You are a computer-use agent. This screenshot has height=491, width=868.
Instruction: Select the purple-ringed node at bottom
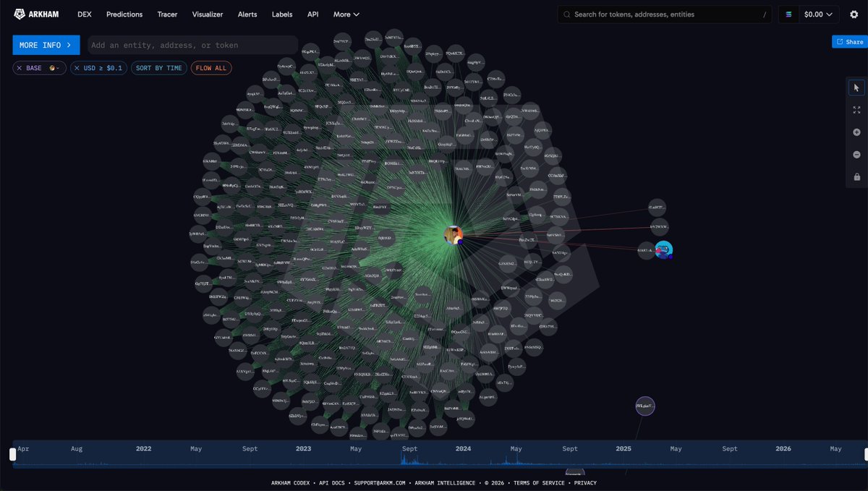pos(644,406)
